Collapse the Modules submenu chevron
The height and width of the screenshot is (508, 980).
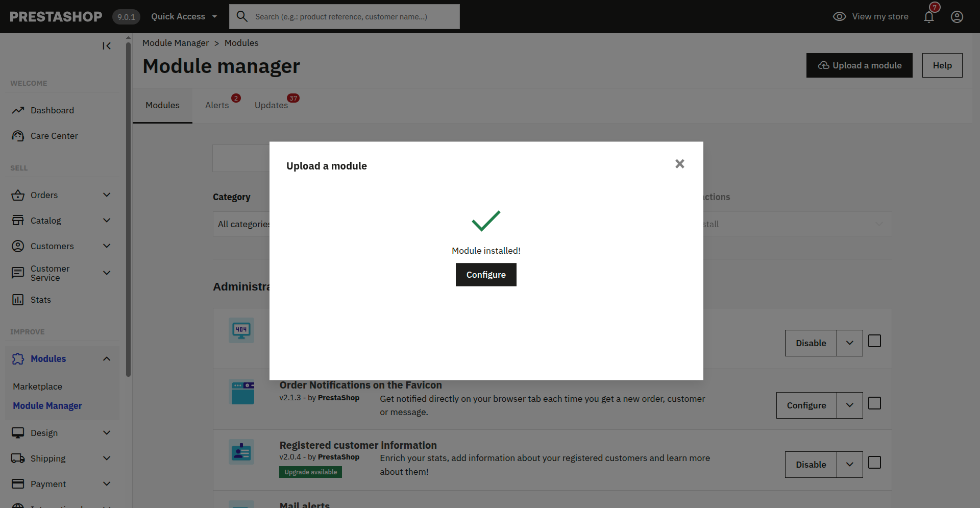tap(107, 359)
